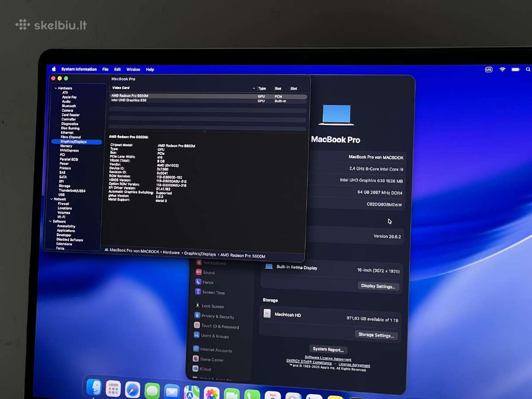The width and height of the screenshot is (532, 399).
Task: Open Internet Accounts settings
Action: (x=212, y=349)
